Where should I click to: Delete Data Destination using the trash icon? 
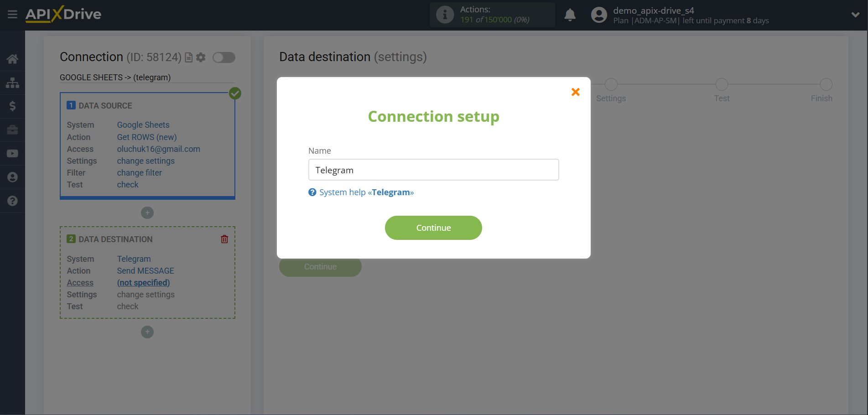click(224, 239)
